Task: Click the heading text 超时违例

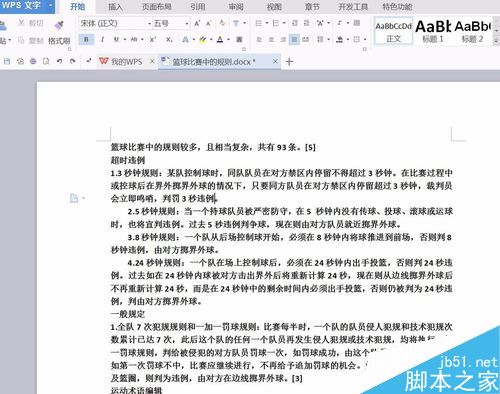Action: 128,160
